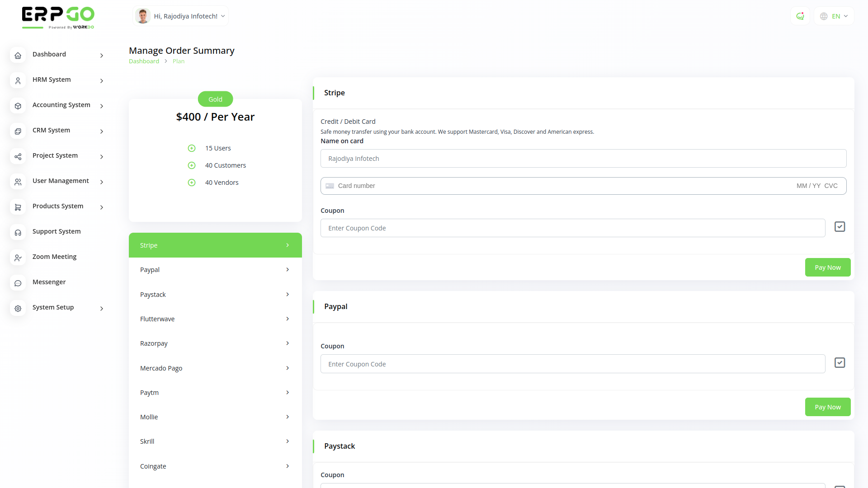
Task: Open the Hi, Rajodiya Infotech user dropdown
Action: (x=181, y=16)
